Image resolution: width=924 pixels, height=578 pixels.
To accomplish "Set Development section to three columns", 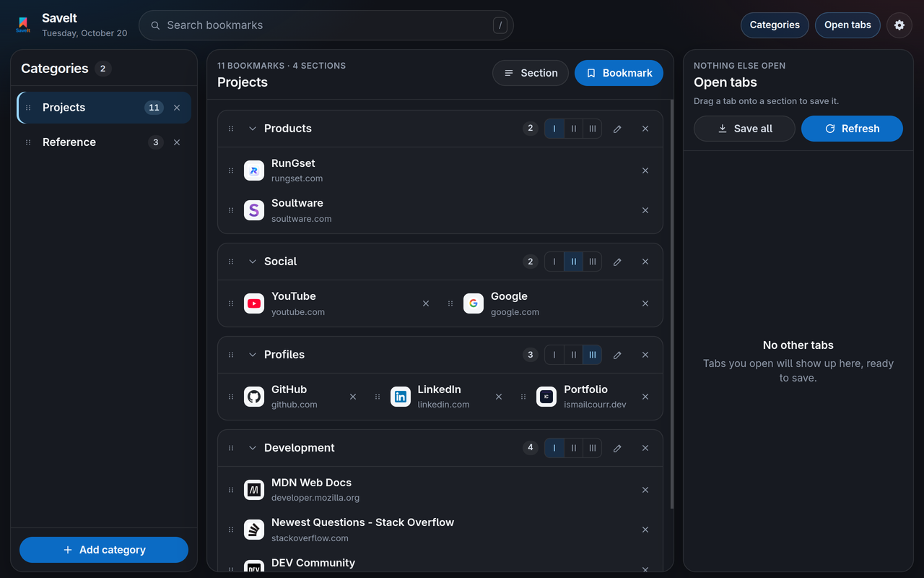I will [x=593, y=448].
